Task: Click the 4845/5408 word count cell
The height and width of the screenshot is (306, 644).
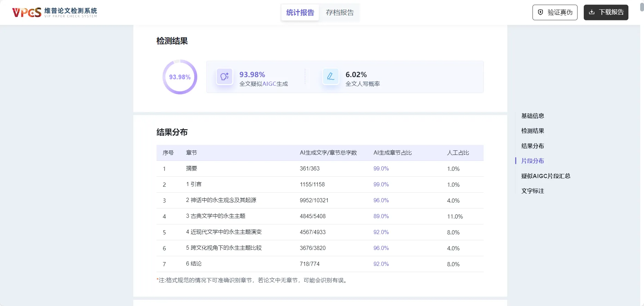Action: pos(313,216)
